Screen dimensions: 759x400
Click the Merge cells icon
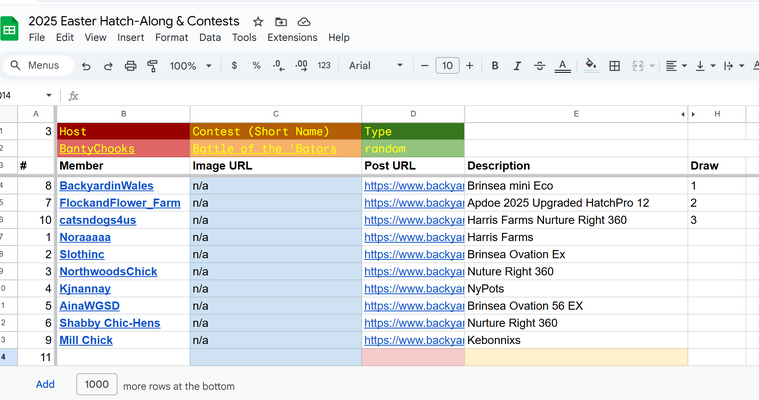(x=638, y=66)
